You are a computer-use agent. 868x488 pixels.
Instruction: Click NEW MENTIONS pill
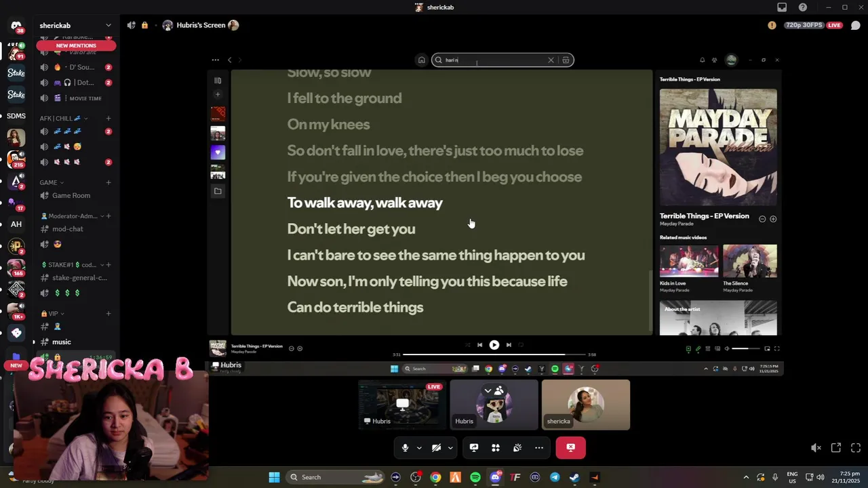(76, 45)
